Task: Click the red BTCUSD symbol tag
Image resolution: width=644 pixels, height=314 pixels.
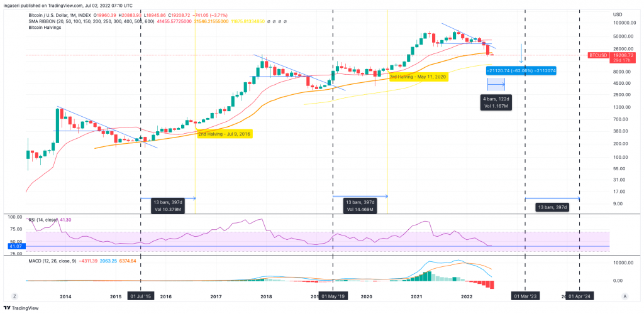Action: click(597, 55)
